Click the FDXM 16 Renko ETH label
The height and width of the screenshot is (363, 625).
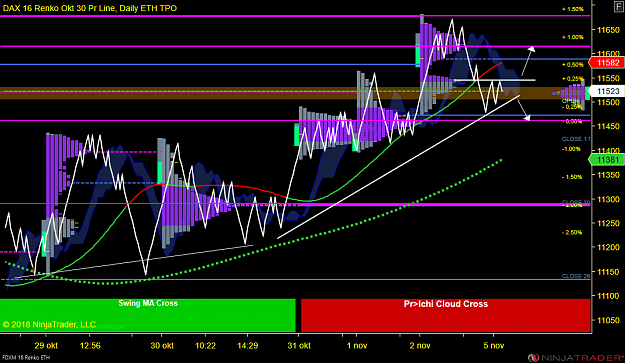click(26, 358)
